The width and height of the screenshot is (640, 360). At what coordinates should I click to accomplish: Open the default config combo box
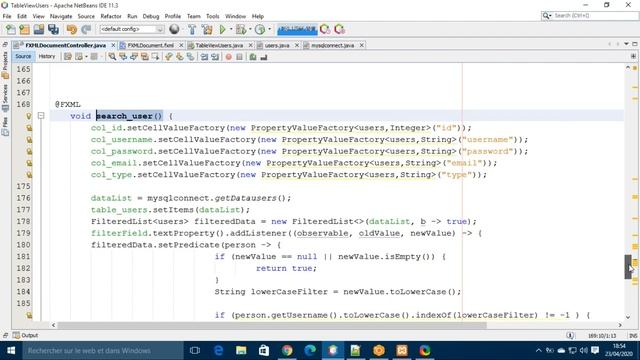[131, 29]
